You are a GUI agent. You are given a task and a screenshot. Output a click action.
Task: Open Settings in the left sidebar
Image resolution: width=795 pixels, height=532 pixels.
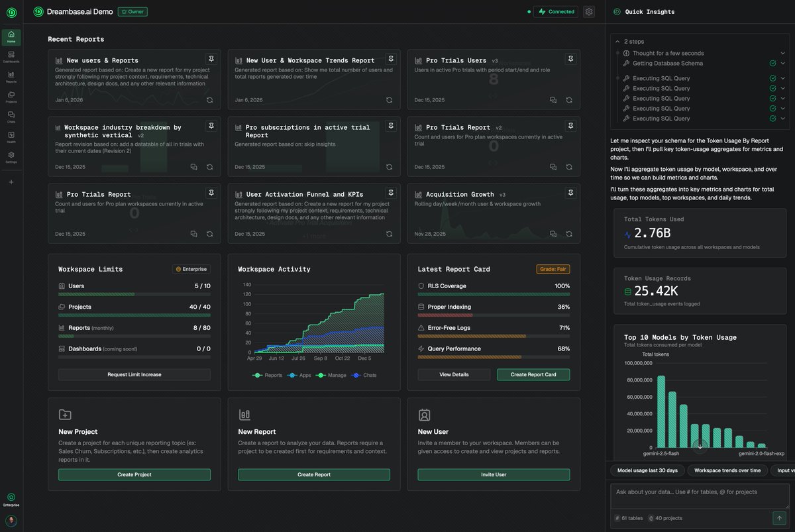pos(11,157)
